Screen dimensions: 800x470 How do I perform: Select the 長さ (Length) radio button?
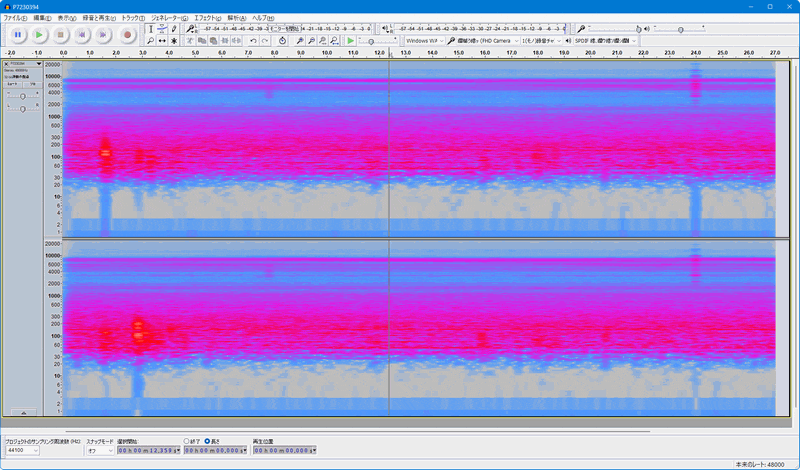coord(207,441)
